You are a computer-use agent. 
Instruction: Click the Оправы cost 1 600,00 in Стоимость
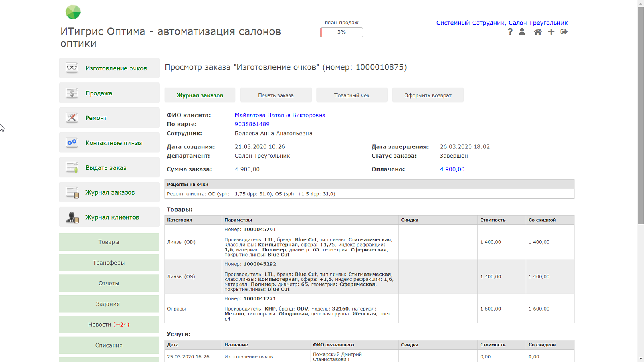coord(491,309)
